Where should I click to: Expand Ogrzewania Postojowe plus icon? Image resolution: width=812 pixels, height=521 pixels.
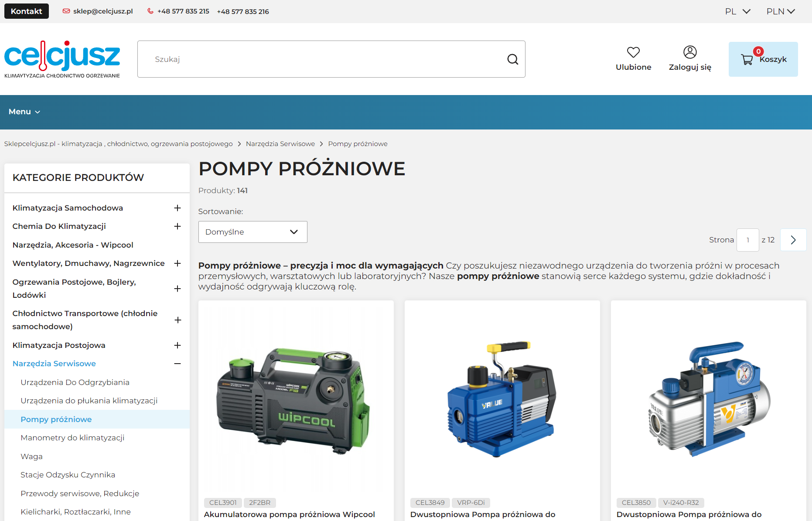coord(177,289)
